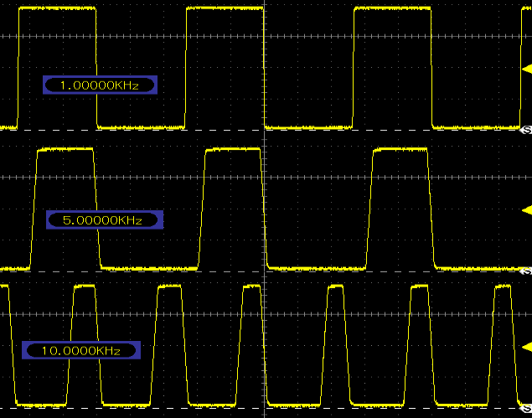Click the dashed ground line under 1 kHz waveform
The width and height of the screenshot is (532, 418).
(142, 131)
